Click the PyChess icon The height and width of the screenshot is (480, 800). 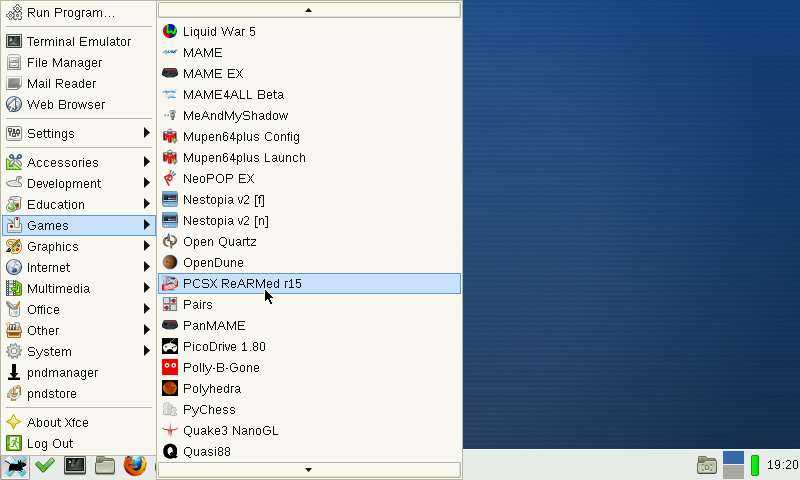click(170, 409)
